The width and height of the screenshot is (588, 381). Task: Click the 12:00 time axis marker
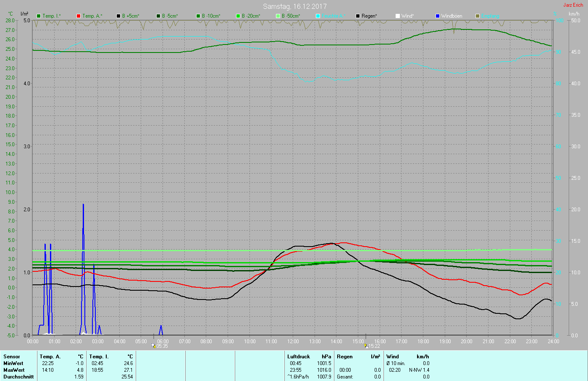tap(293, 342)
